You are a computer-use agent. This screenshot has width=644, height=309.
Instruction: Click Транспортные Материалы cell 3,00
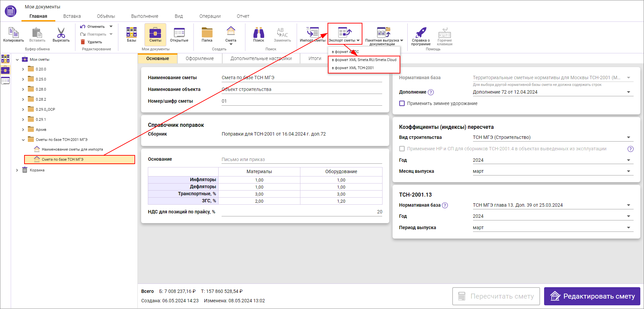pyautogui.click(x=259, y=194)
